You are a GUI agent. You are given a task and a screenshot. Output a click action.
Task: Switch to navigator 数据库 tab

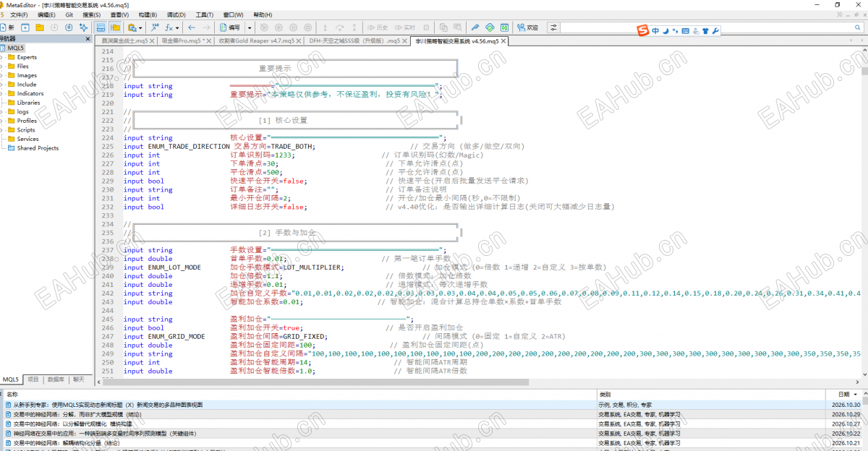(55, 379)
